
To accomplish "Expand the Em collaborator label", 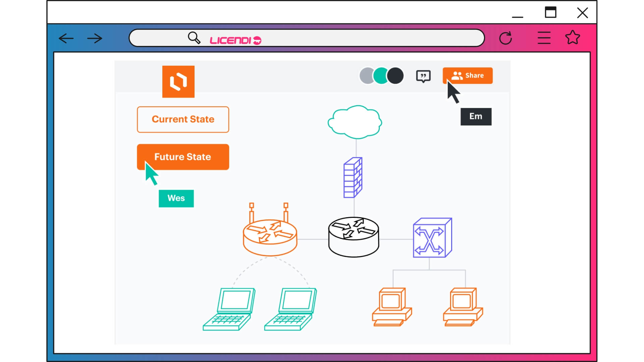I will point(476,116).
